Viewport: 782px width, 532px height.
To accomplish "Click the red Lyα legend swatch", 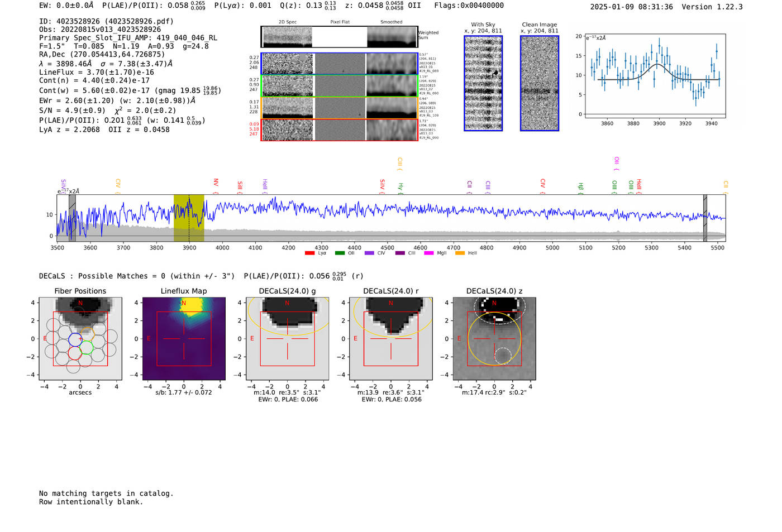I will click(309, 253).
